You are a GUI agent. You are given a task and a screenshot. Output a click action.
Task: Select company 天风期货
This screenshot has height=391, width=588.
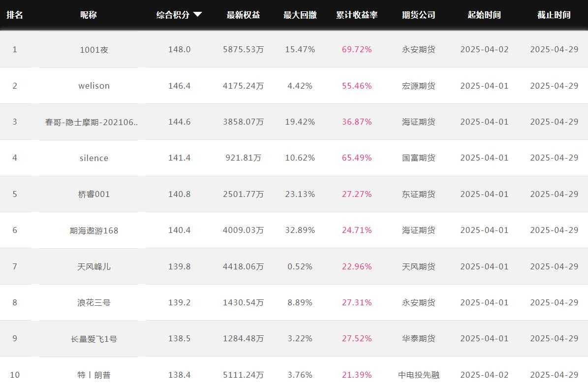click(419, 267)
